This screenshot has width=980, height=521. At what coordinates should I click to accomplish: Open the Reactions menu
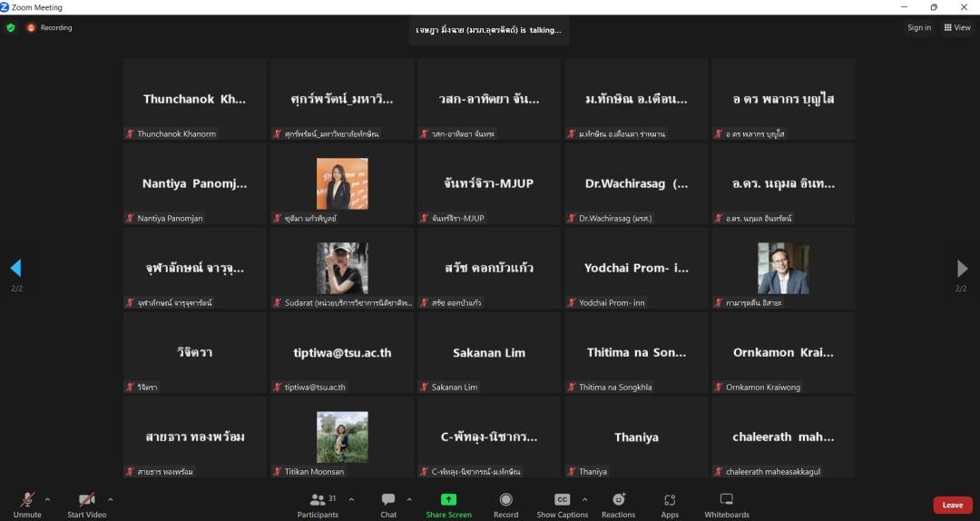pyautogui.click(x=618, y=505)
